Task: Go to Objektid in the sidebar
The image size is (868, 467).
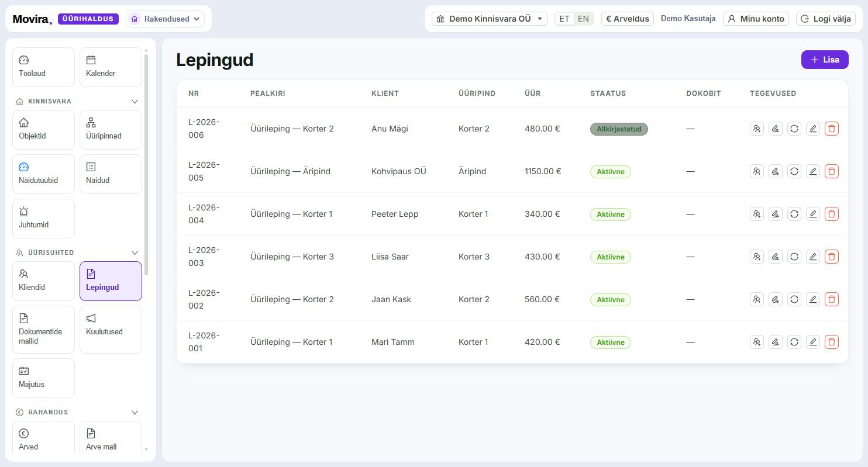Action: tap(43, 130)
